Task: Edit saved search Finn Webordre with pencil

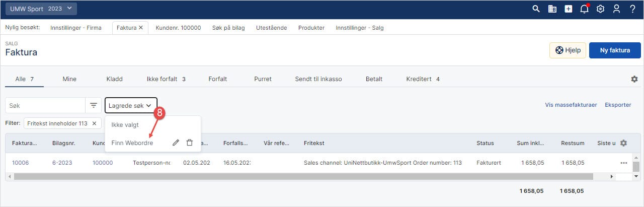Action: coord(176,143)
